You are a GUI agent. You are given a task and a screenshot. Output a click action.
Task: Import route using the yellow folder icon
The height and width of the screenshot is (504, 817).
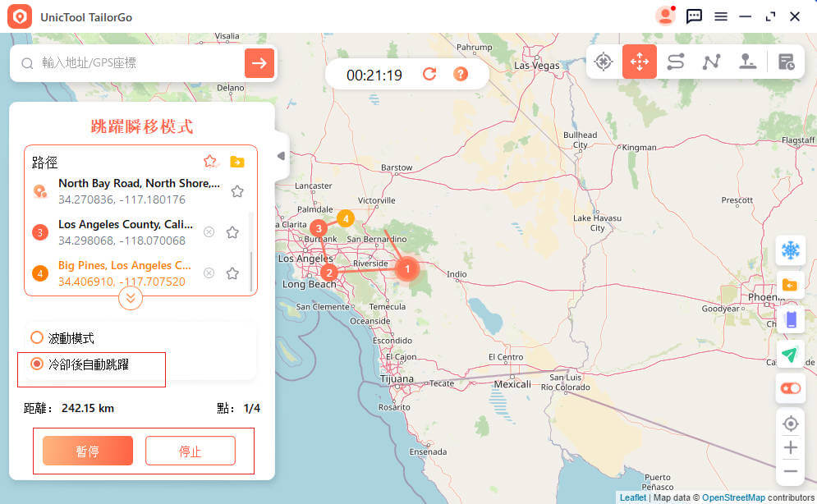pyautogui.click(x=237, y=162)
